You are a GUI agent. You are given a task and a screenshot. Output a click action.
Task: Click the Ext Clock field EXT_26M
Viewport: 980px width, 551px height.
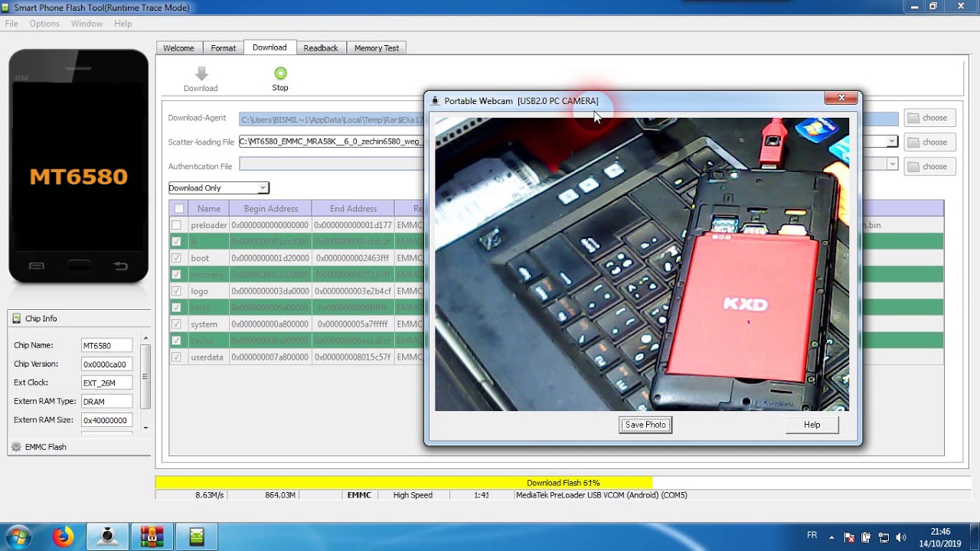107,383
